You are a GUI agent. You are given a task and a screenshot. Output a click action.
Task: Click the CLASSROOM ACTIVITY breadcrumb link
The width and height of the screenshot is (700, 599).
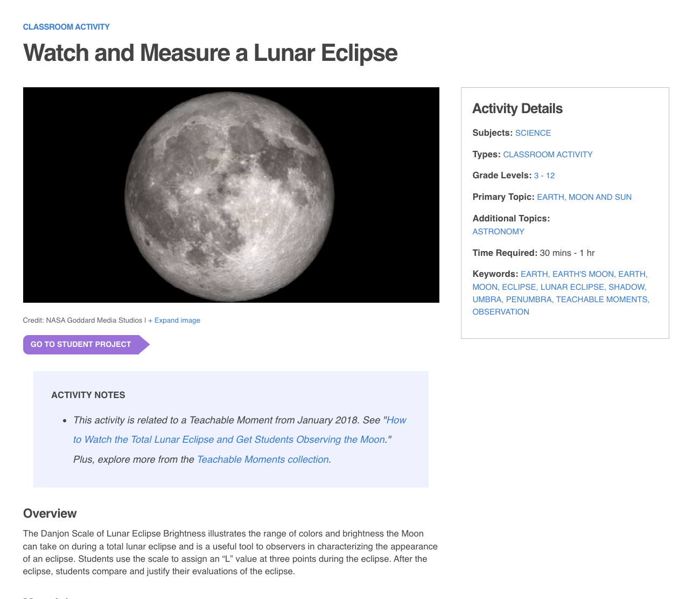coord(66,27)
